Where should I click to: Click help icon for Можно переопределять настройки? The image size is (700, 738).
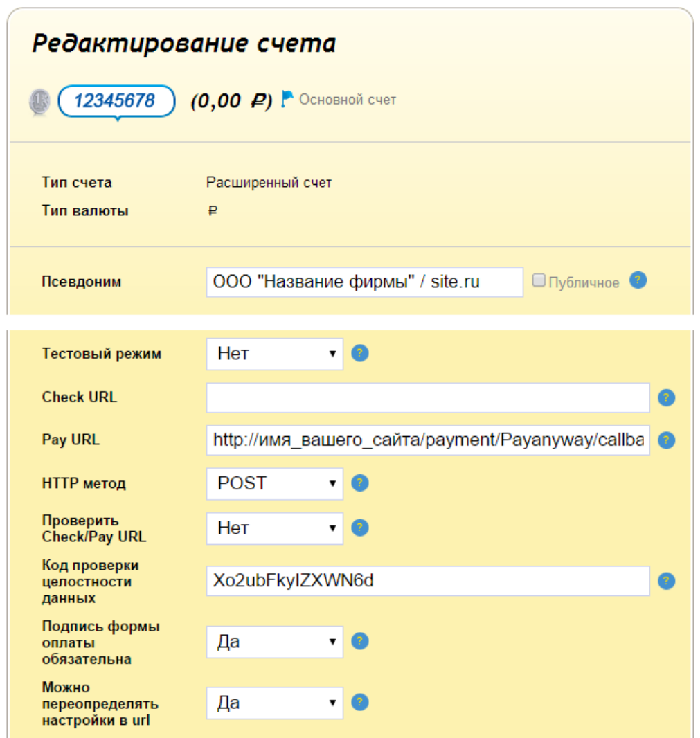tap(359, 703)
